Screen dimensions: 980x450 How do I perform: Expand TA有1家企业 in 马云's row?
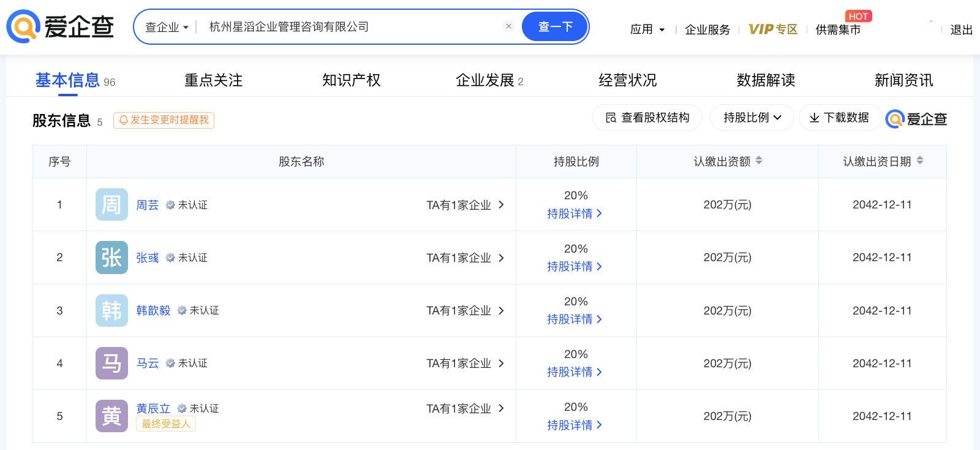(x=466, y=364)
